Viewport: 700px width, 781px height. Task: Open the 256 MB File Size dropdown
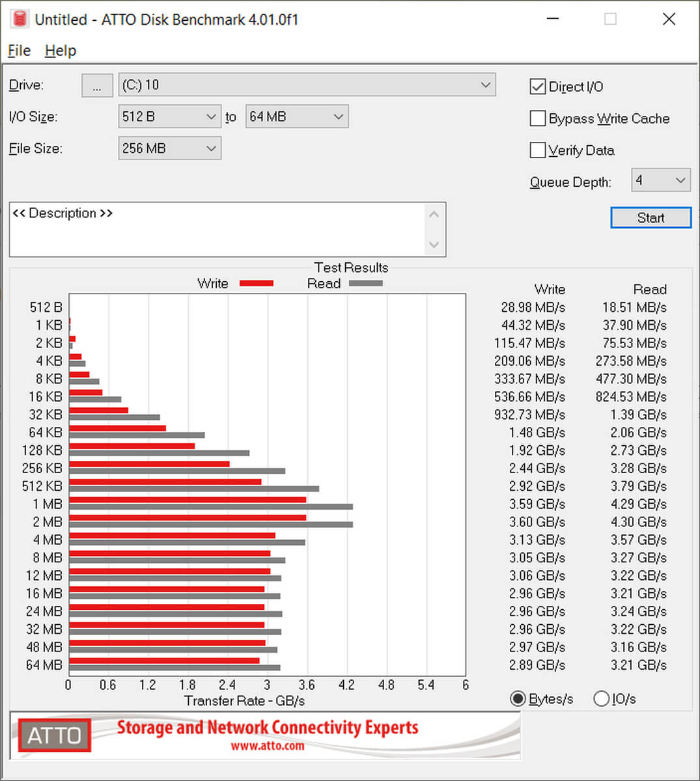(x=170, y=148)
